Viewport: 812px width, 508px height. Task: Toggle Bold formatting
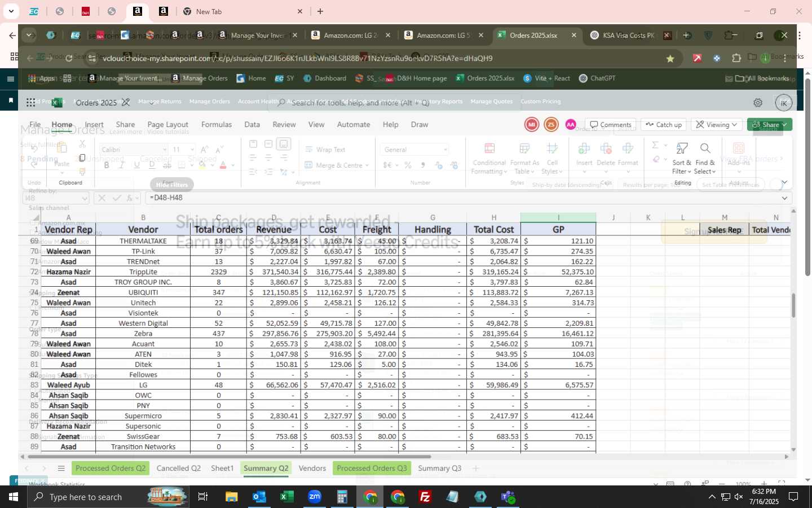coord(106,165)
